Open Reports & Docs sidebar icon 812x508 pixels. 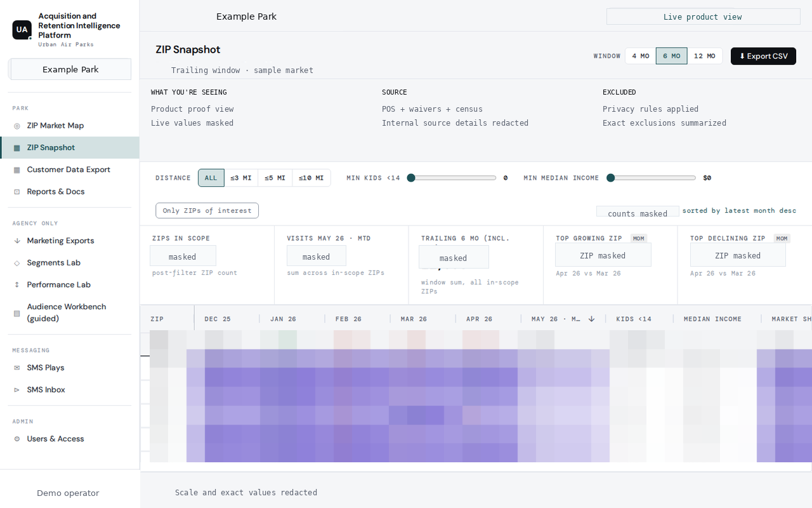coord(17,192)
